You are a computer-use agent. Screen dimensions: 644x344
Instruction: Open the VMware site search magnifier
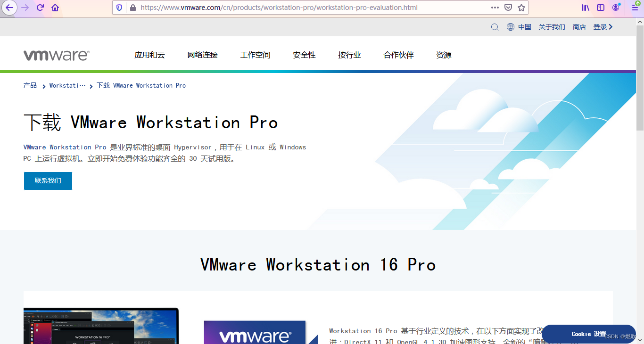[x=495, y=27]
